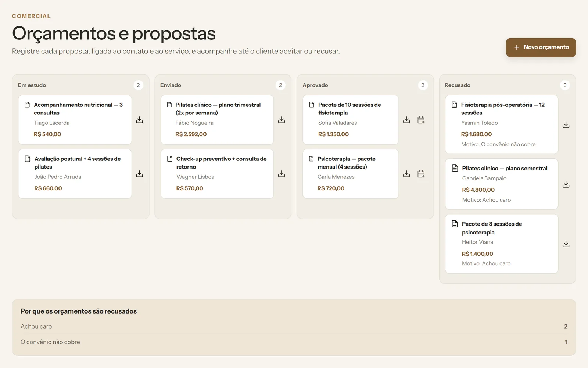Download the Pacote de 10 sessões proposal
Image resolution: width=588 pixels, height=368 pixels.
406,120
